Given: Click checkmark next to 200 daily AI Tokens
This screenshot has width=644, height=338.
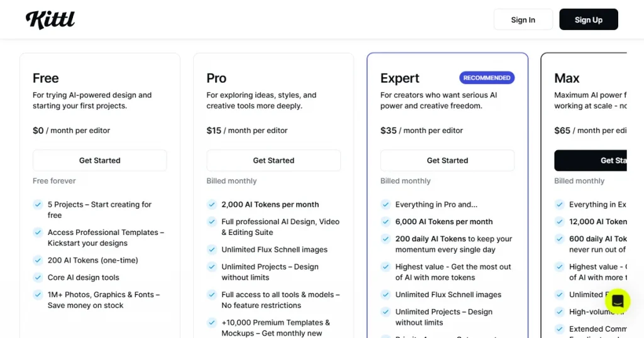Looking at the screenshot, I should (x=386, y=239).
